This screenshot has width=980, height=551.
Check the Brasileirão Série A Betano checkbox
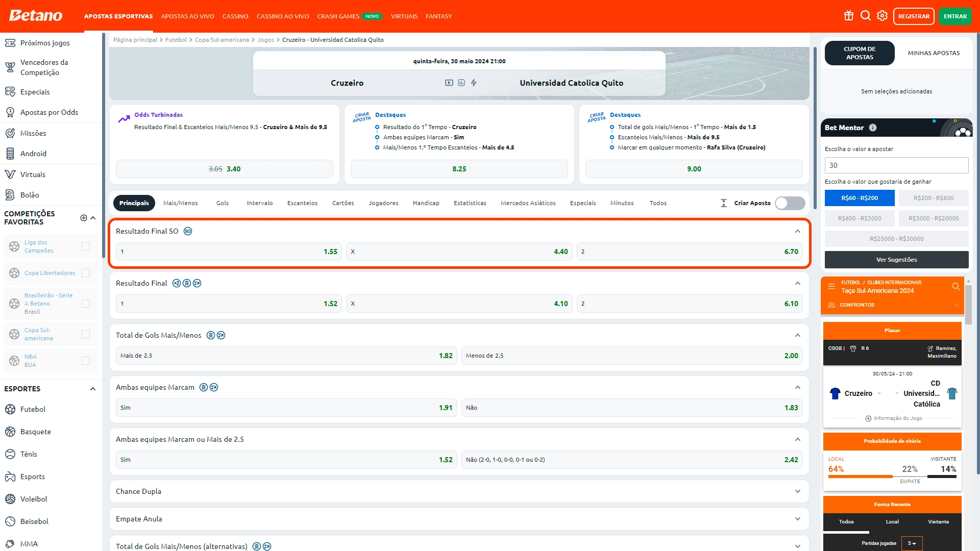86,304
